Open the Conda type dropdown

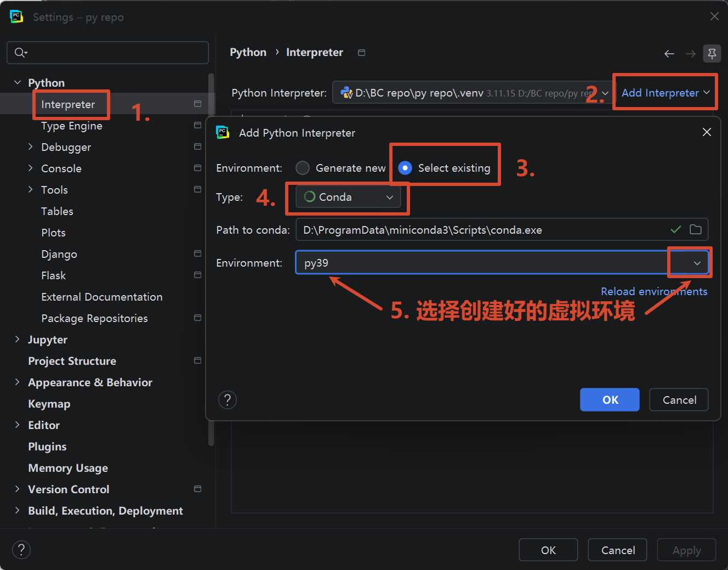coord(349,197)
